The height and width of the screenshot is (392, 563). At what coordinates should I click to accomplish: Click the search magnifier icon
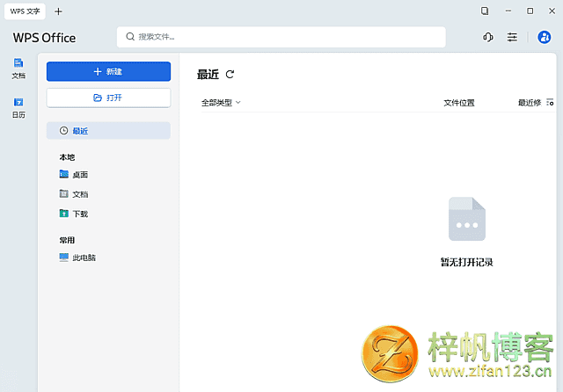coord(130,37)
